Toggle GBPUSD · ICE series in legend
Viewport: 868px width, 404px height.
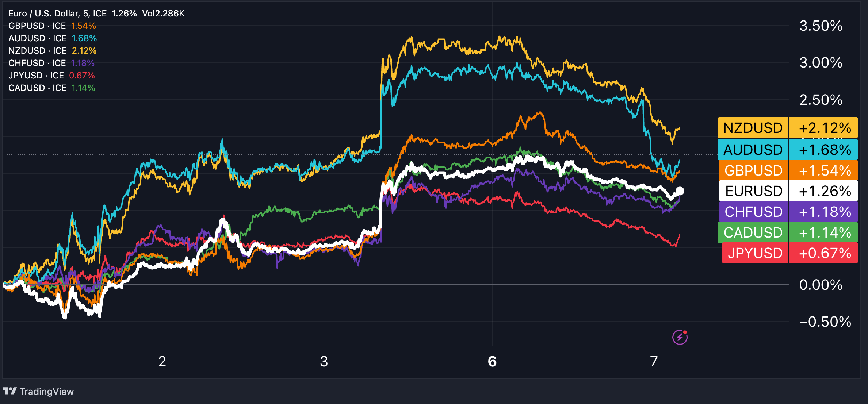pyautogui.click(x=37, y=26)
